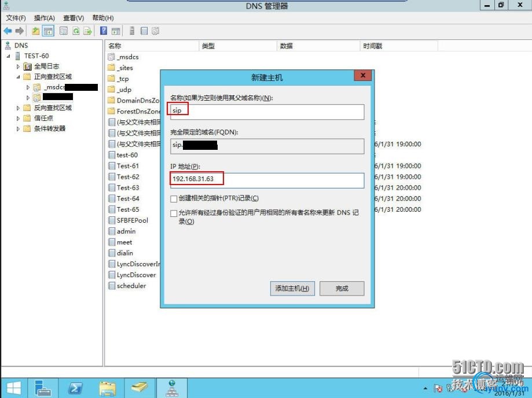Select the _tcp folder row
Viewport: 532px width, 398px height.
click(x=123, y=79)
